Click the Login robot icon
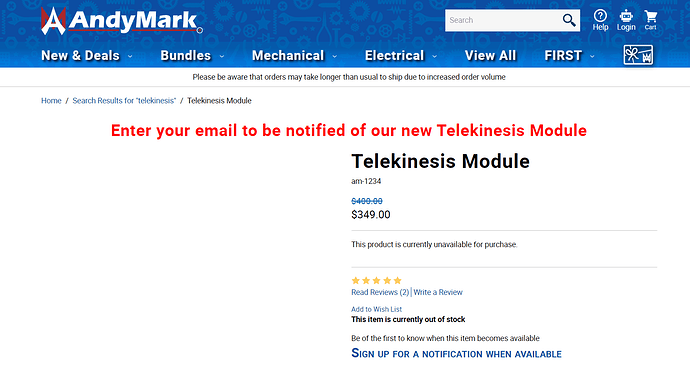 pos(626,16)
